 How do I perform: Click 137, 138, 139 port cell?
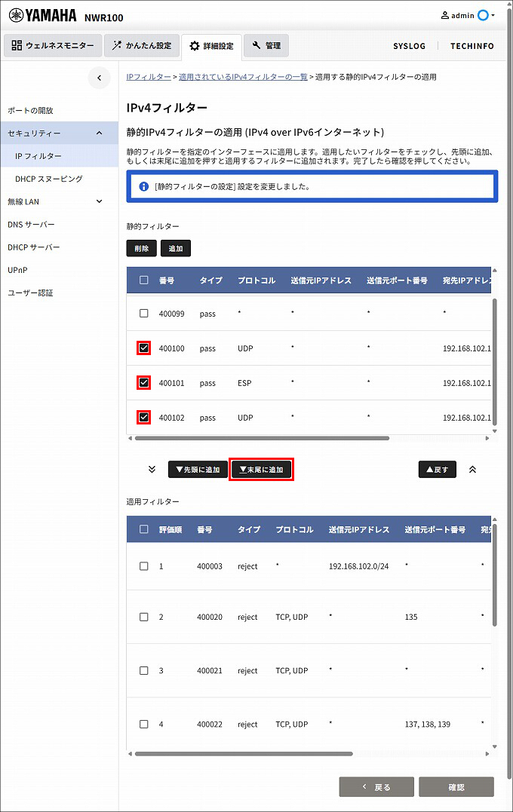tap(428, 724)
